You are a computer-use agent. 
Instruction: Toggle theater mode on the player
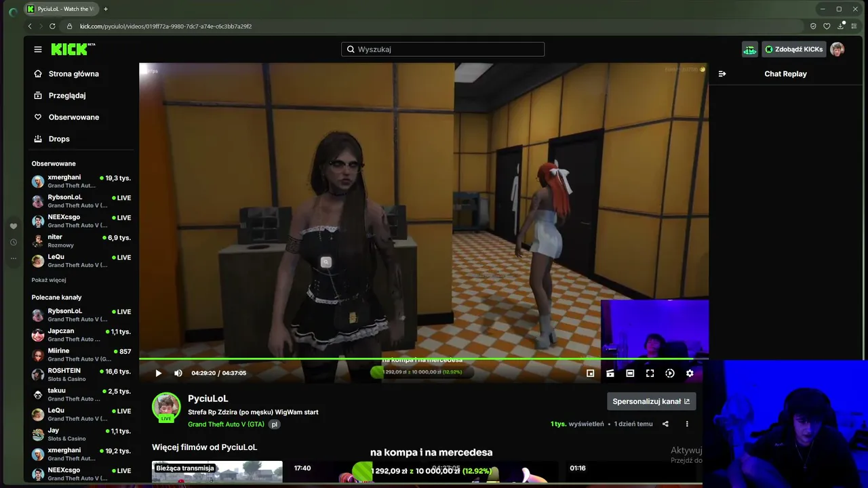[x=630, y=373]
